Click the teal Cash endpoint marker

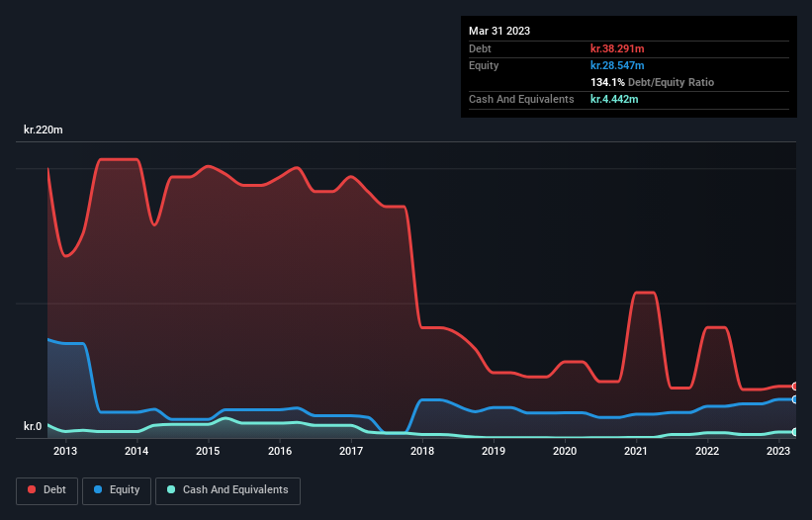pyautogui.click(x=795, y=432)
